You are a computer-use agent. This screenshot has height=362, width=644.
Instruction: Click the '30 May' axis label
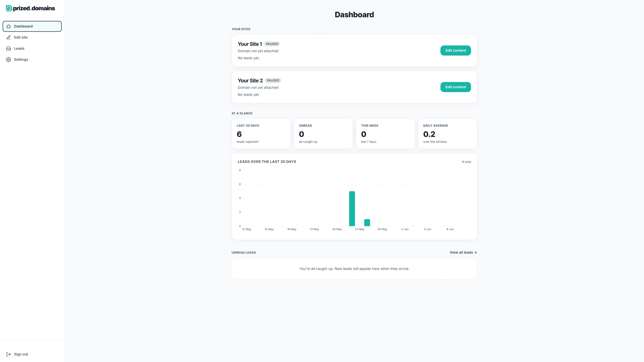382,229
